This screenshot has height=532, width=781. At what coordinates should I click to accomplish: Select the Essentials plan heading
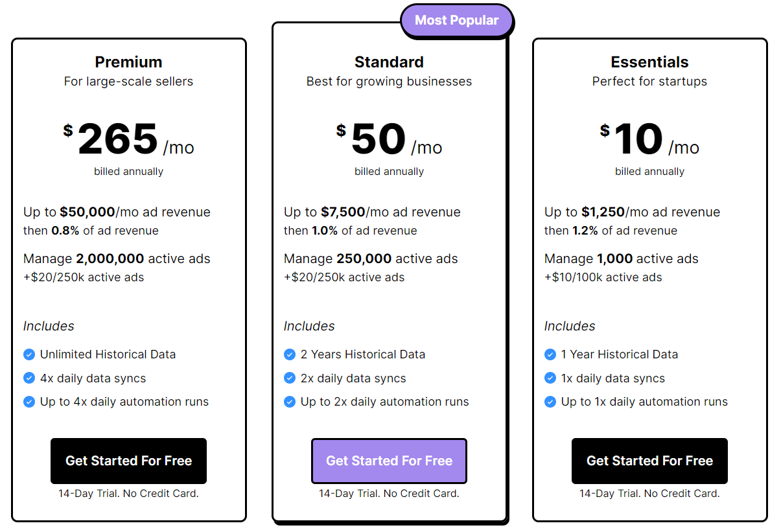(649, 62)
